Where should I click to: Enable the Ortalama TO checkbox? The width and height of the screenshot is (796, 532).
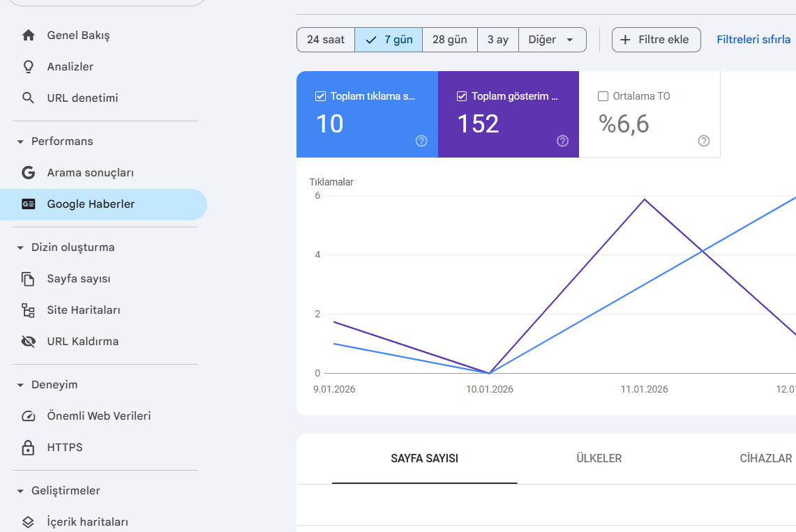point(603,96)
